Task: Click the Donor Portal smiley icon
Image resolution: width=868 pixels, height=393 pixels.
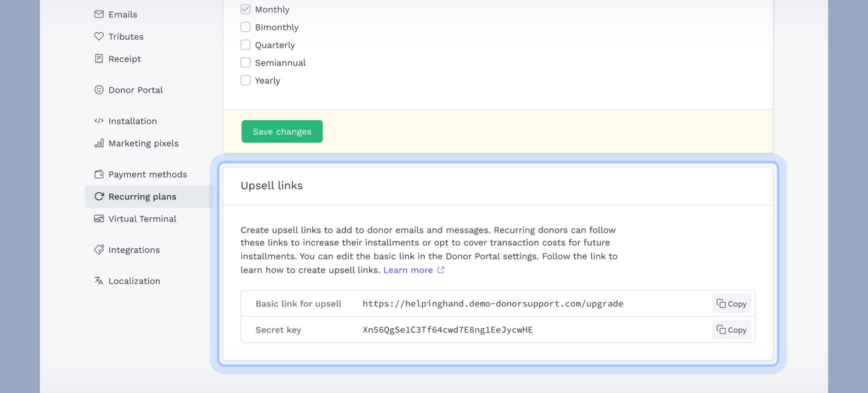Action: click(99, 90)
